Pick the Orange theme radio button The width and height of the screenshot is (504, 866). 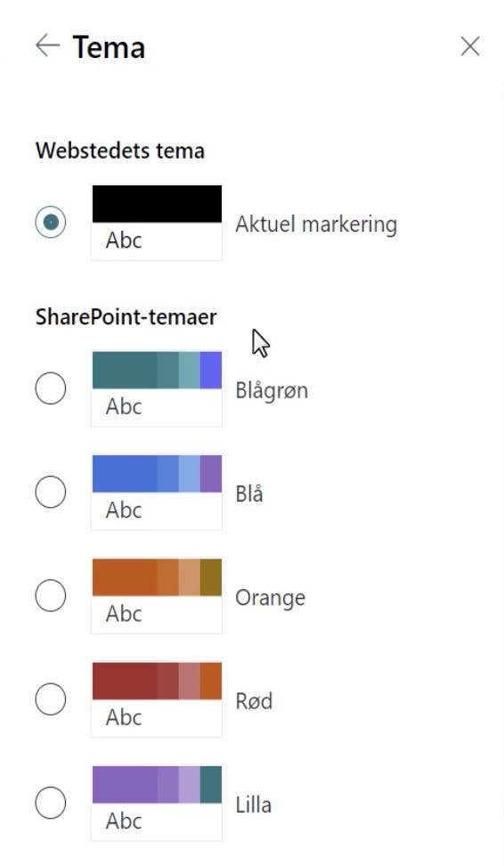tap(50, 596)
